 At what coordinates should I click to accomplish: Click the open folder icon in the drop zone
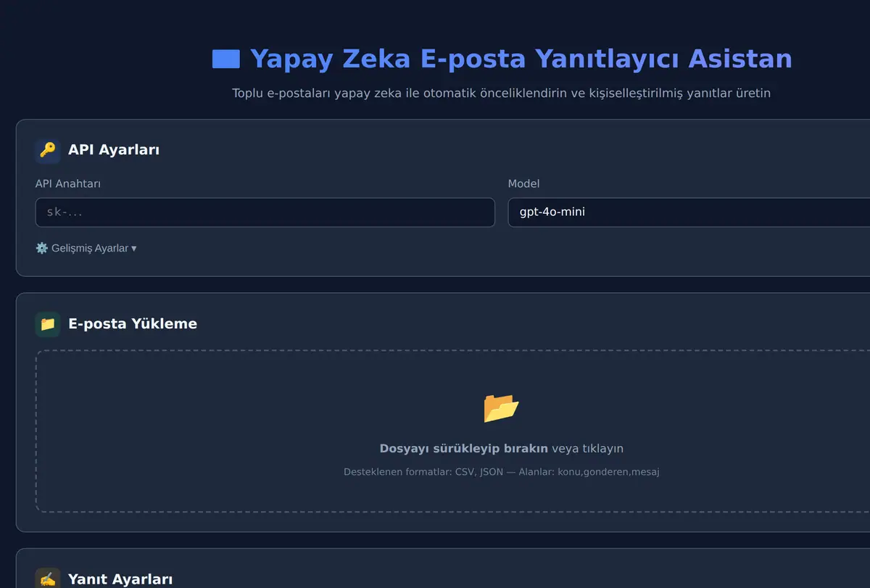tap(501, 407)
